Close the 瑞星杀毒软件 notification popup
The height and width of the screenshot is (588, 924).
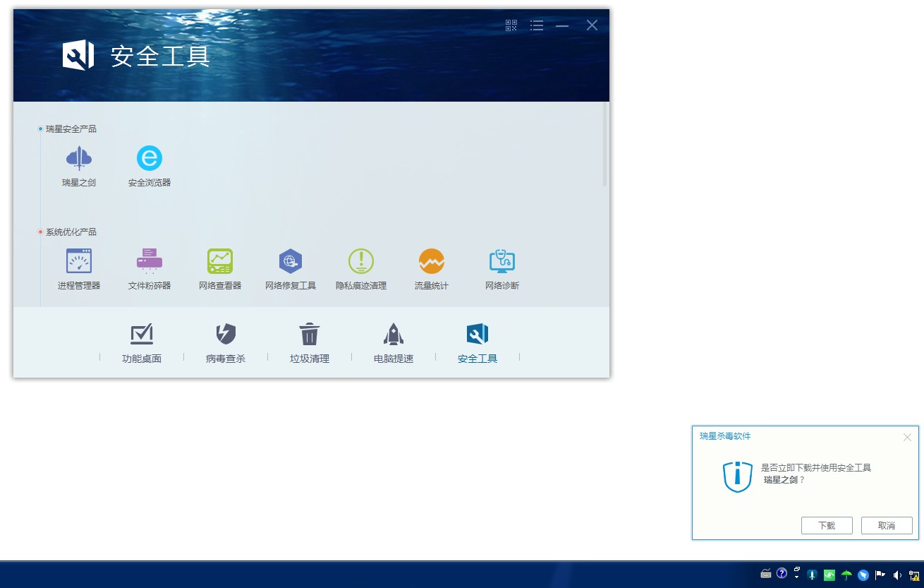tap(907, 437)
